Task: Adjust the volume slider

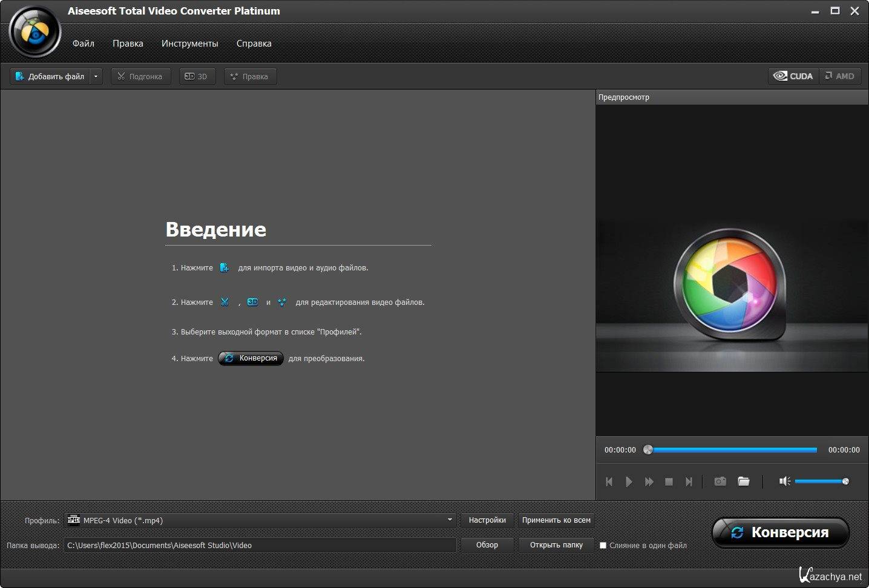Action: 821,482
